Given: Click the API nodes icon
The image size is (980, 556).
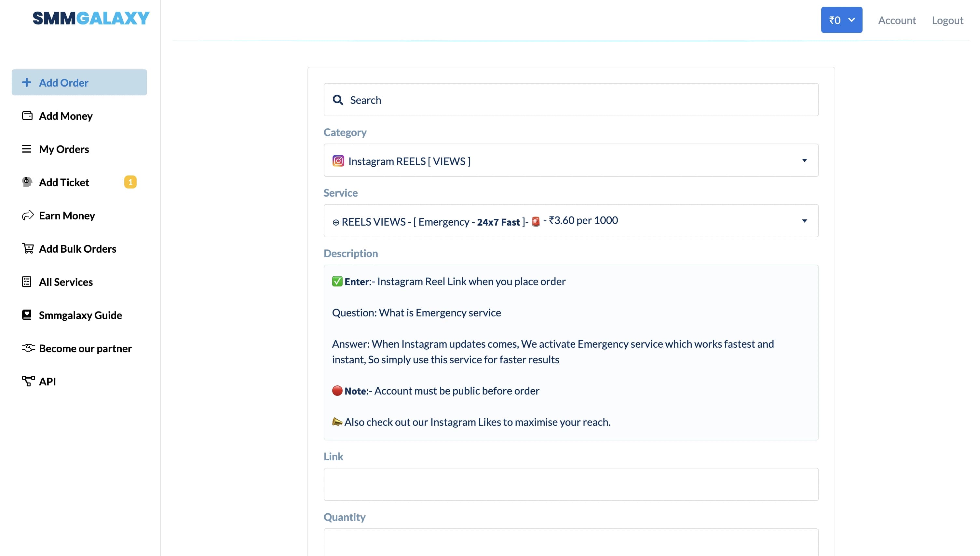Looking at the screenshot, I should [x=28, y=381].
